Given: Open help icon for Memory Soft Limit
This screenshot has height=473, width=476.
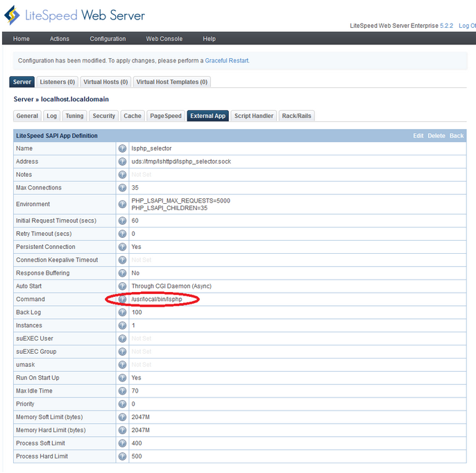Looking at the screenshot, I should click(x=122, y=417).
